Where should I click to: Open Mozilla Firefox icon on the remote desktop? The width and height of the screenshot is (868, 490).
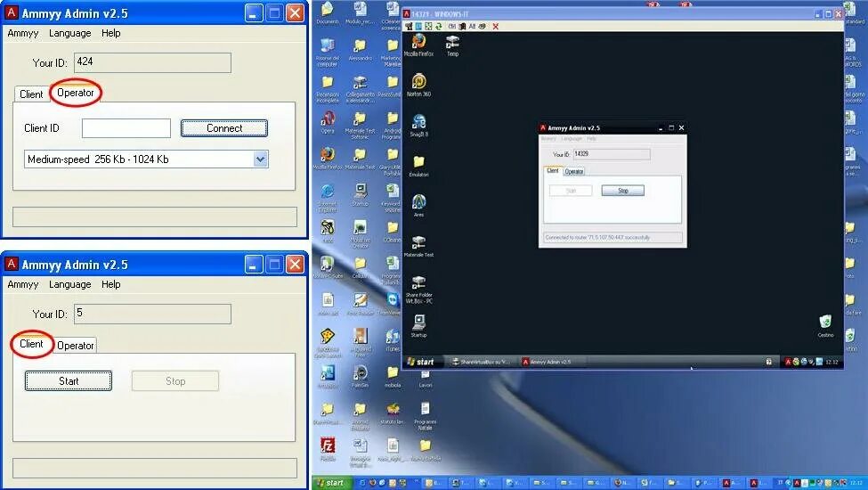[x=418, y=45]
